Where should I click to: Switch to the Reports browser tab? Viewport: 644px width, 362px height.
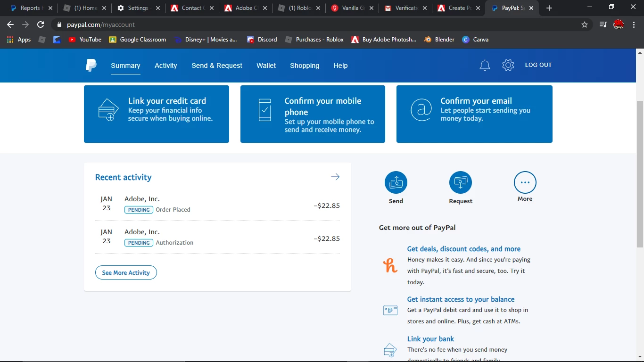31,8
